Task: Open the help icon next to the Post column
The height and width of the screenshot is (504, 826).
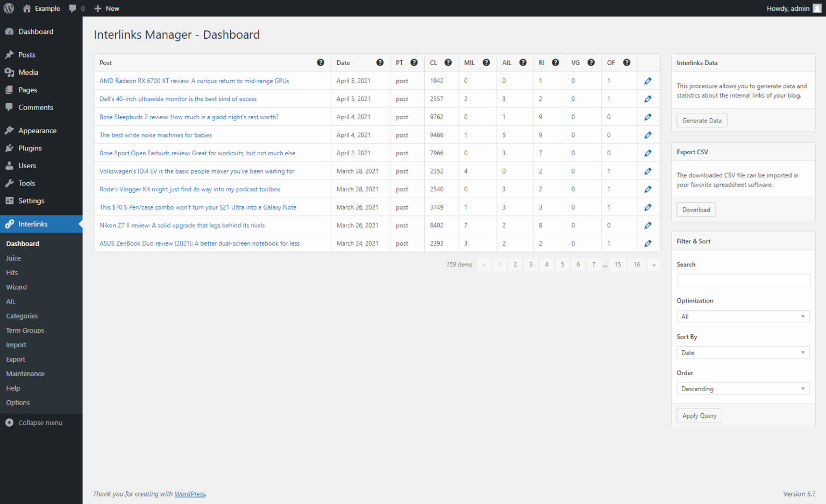Action: coord(321,62)
